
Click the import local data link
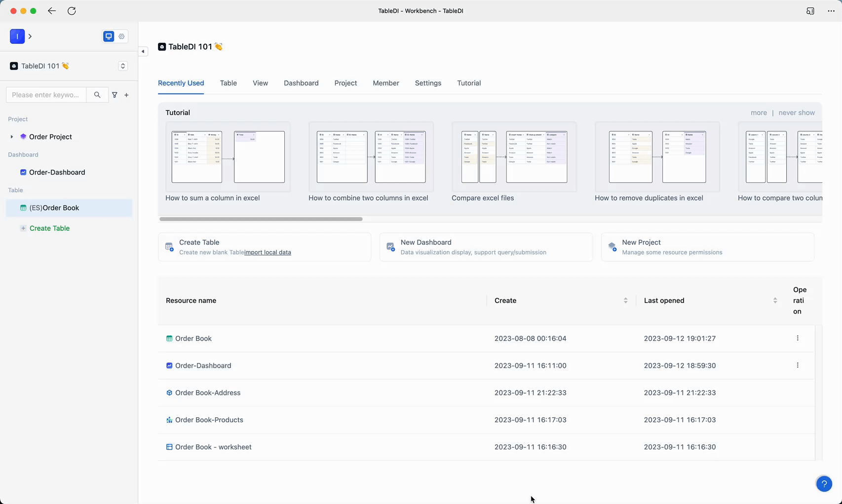pyautogui.click(x=268, y=252)
